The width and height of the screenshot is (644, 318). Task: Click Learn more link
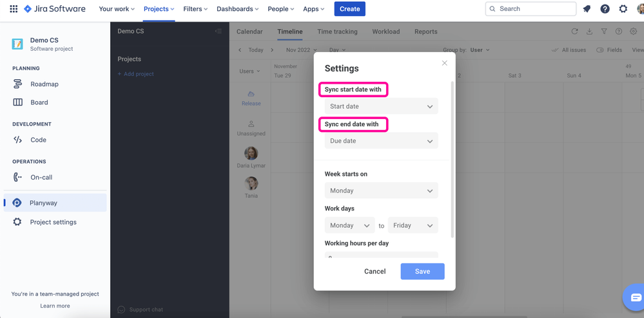tap(55, 306)
